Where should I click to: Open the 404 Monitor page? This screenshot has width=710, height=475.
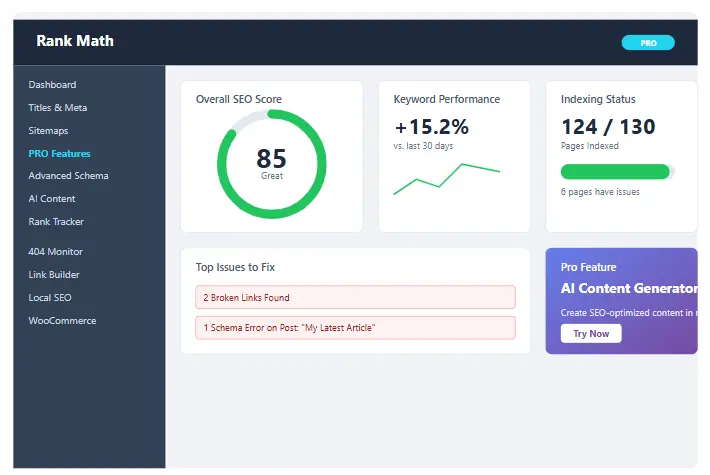[x=55, y=252]
